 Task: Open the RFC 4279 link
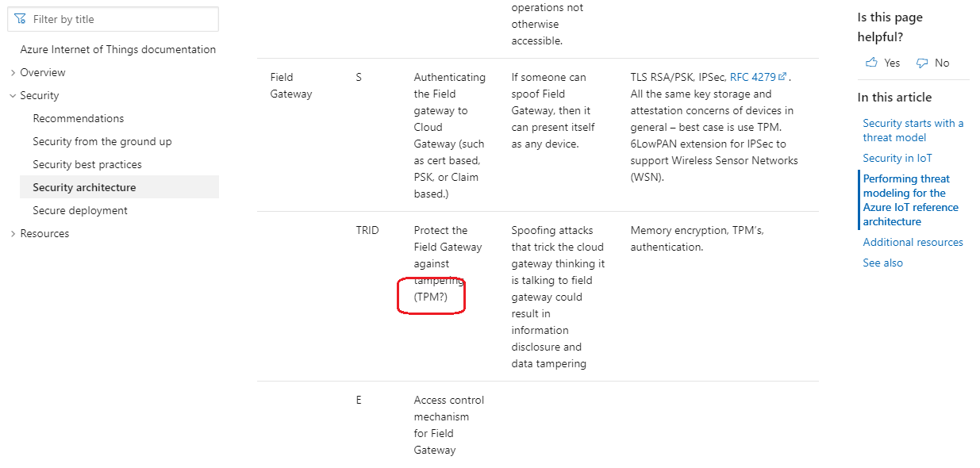pyautogui.click(x=754, y=76)
